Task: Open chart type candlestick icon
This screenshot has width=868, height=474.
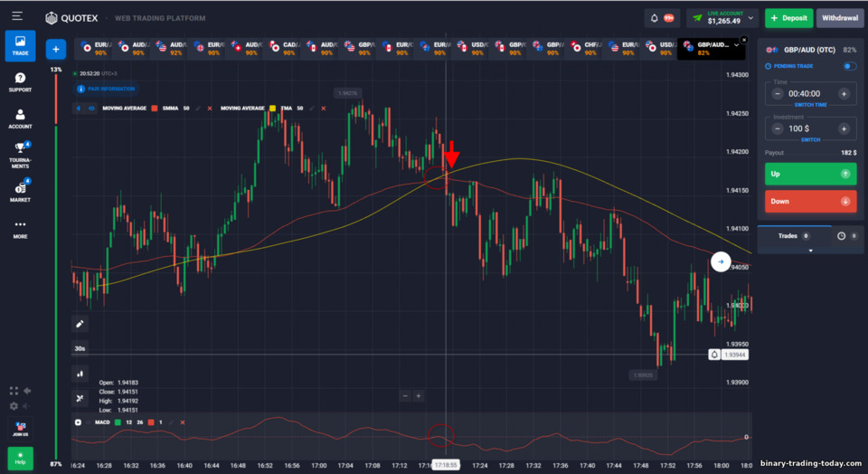Action: tap(80, 374)
